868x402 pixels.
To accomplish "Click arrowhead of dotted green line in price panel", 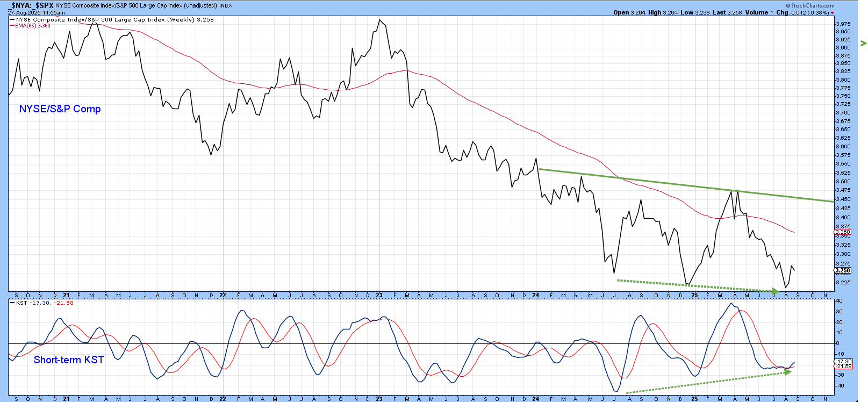I will [x=775, y=291].
